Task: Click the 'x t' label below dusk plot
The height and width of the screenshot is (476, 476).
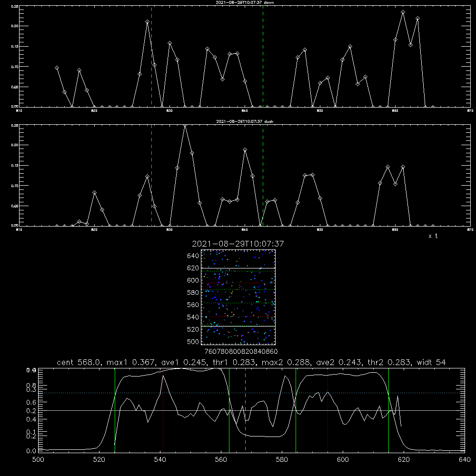Action: click(x=433, y=236)
